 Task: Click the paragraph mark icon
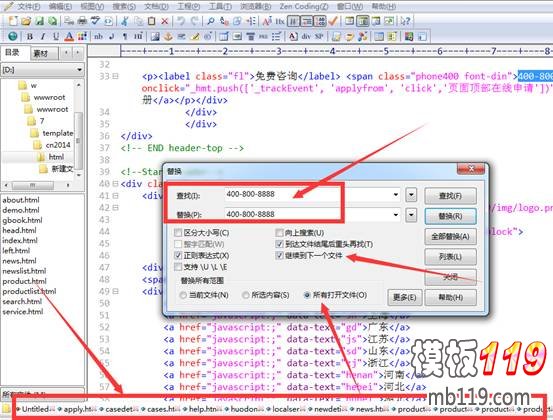[125, 36]
